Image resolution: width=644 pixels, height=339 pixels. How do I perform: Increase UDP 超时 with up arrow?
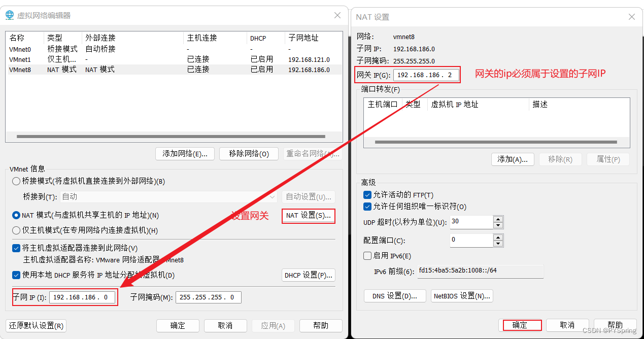click(x=498, y=219)
